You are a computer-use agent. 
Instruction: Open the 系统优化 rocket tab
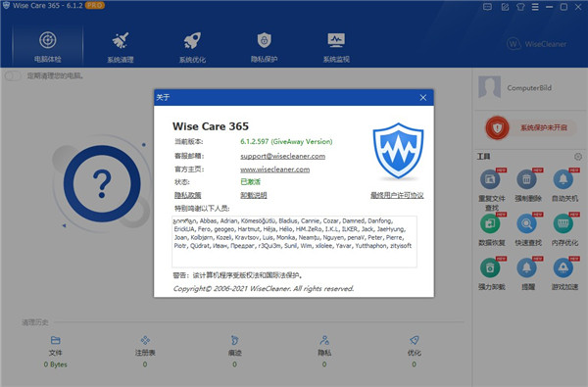pos(192,46)
